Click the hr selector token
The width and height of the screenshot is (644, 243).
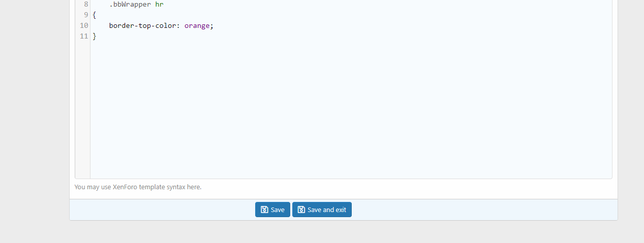[159, 4]
